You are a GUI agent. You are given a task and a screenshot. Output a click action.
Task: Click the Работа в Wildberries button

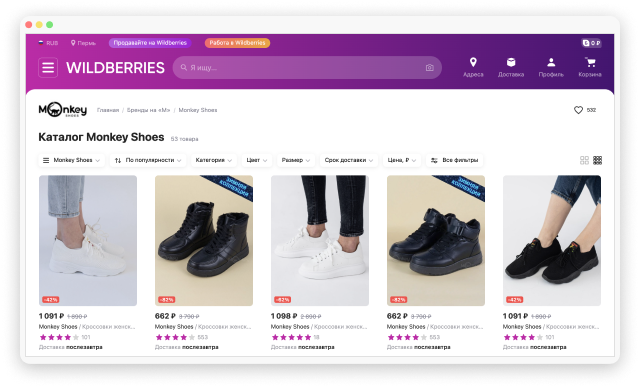[x=237, y=43]
